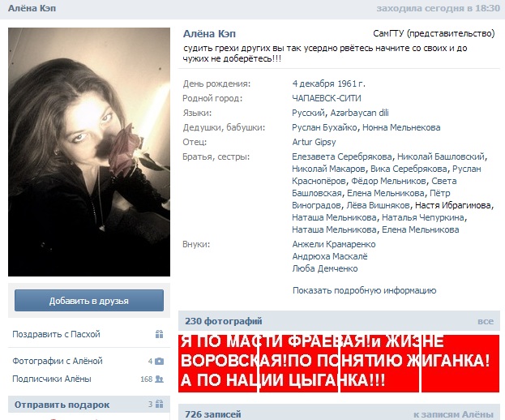The height and width of the screenshot is (420, 505).
Task: Click birth year '1961 г.'
Action: [x=352, y=84]
